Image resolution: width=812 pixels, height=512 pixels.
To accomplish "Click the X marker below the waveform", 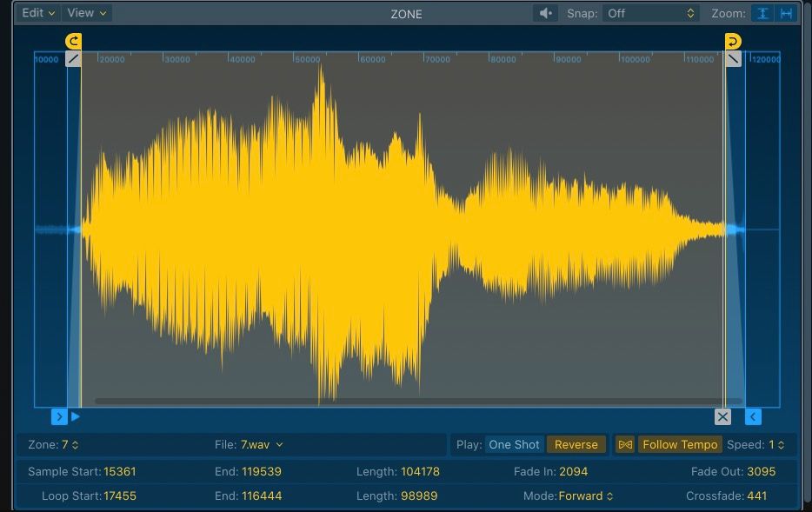I will pos(723,416).
